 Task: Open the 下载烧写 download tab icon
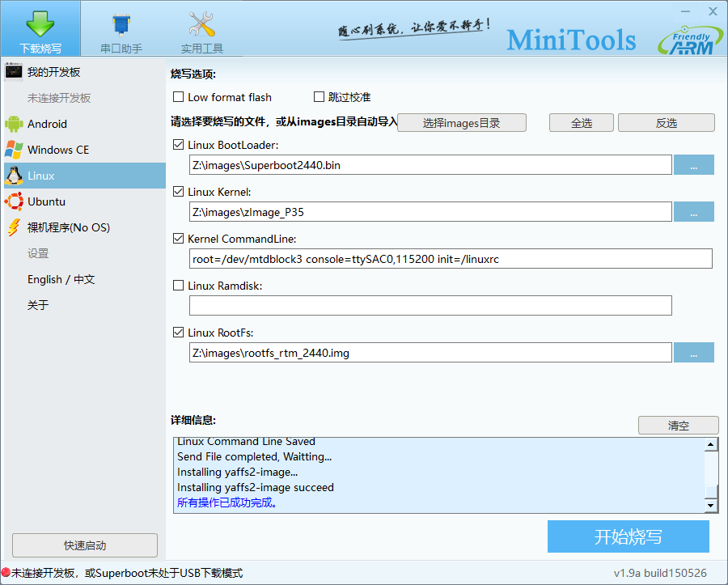(x=40, y=23)
